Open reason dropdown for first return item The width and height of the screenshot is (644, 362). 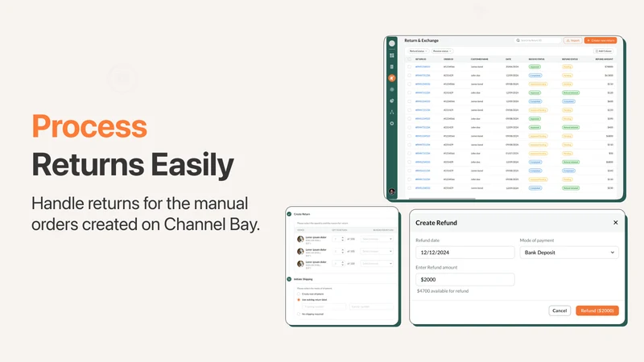click(377, 239)
